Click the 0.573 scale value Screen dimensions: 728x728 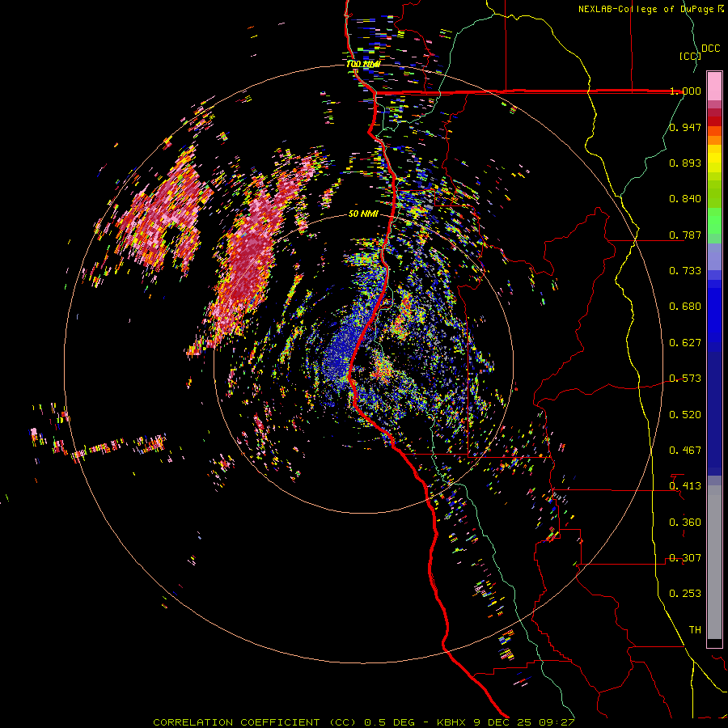coord(685,379)
